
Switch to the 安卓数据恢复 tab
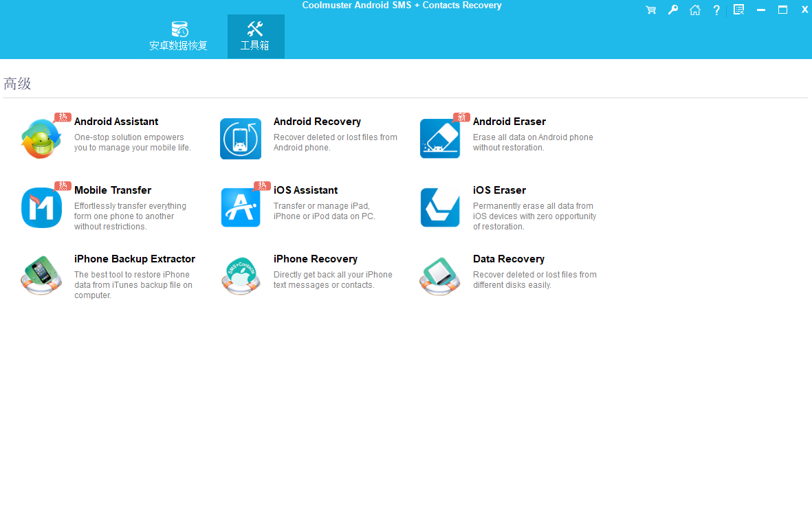point(178,36)
